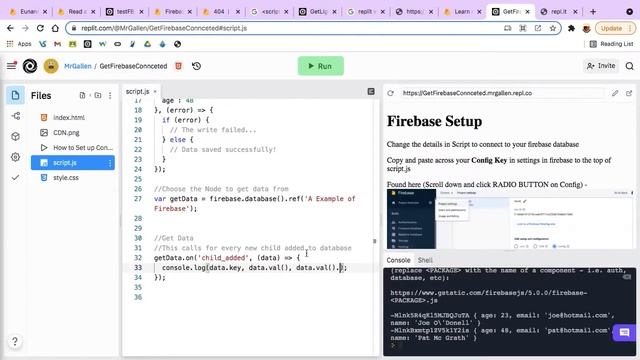The width and height of the screenshot is (640, 360).
Task: Open the Apps bookmarks shortcut
Action: click(19, 44)
